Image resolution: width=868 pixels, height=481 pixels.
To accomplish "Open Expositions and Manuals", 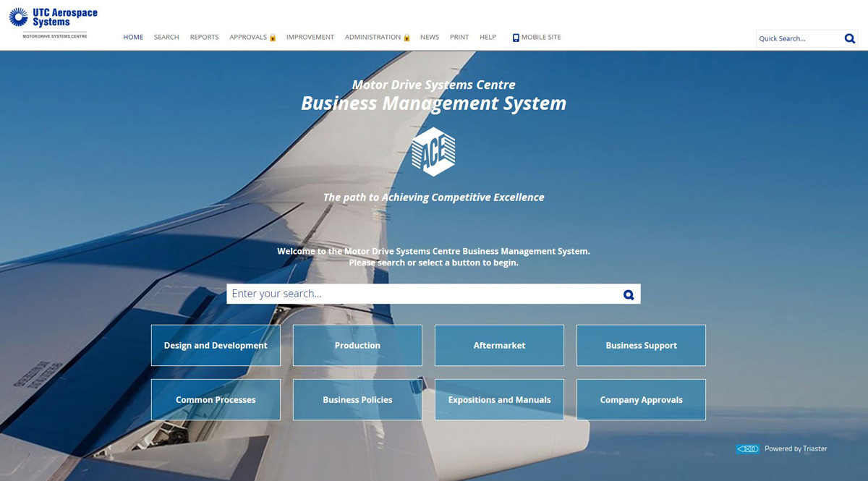I will 499,399.
